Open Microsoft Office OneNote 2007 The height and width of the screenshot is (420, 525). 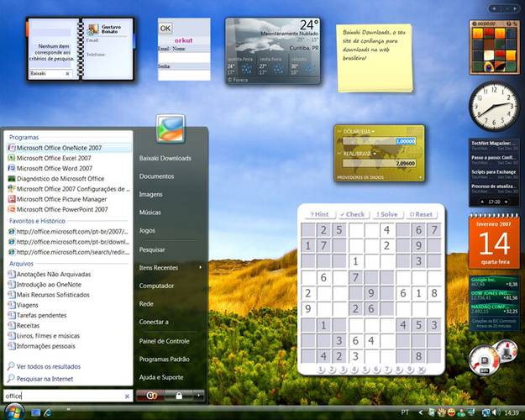(68, 148)
